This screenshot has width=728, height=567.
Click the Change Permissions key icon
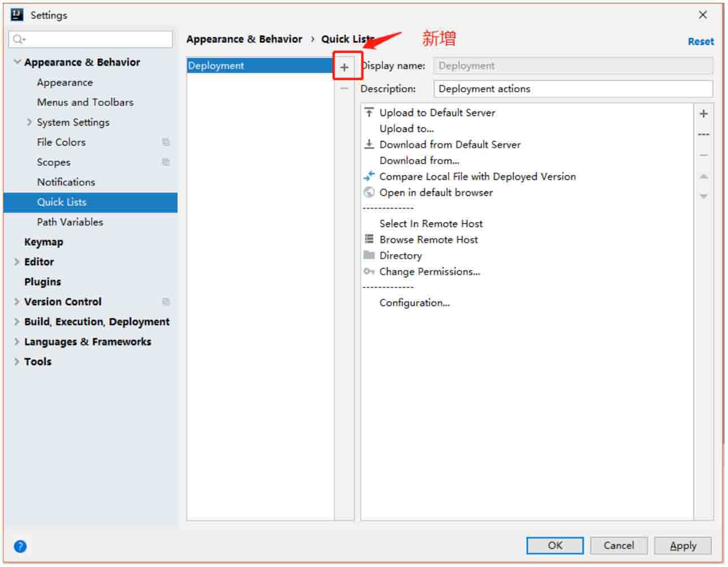tap(369, 272)
